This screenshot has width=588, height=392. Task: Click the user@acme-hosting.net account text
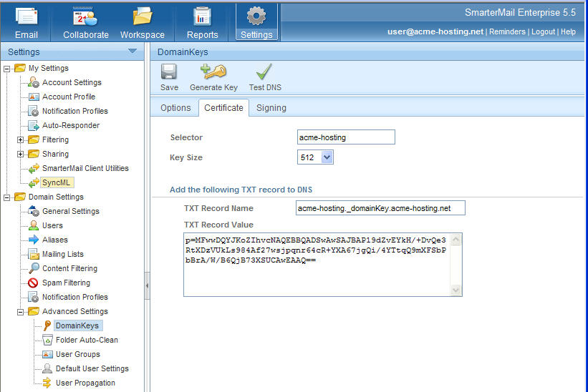[x=435, y=31]
